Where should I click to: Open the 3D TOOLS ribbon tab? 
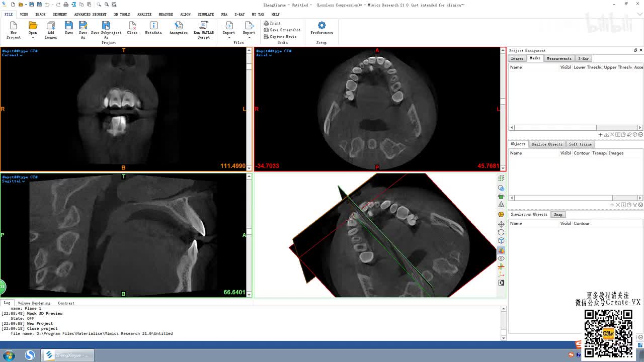point(122,15)
